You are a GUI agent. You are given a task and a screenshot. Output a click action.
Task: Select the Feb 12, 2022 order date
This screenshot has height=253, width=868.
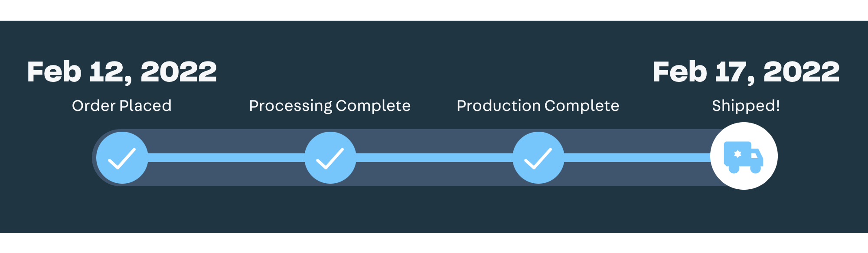[x=122, y=72]
